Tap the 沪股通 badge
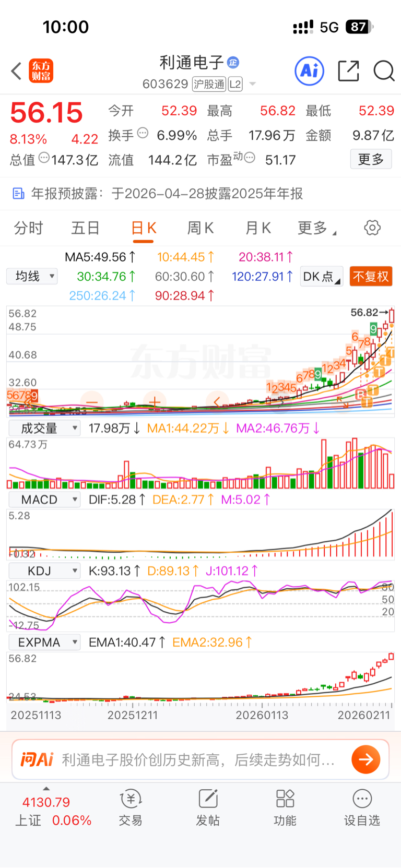 (x=209, y=84)
